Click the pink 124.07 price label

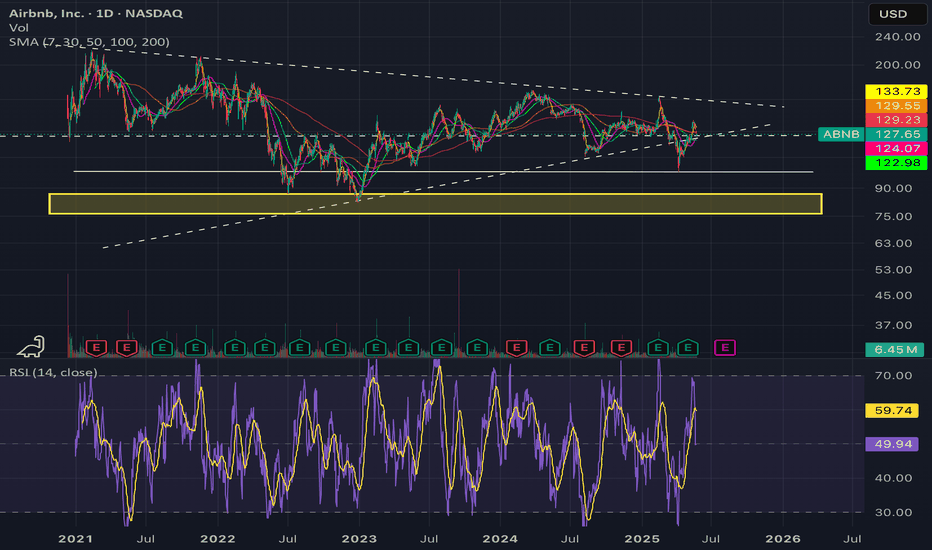coord(896,148)
